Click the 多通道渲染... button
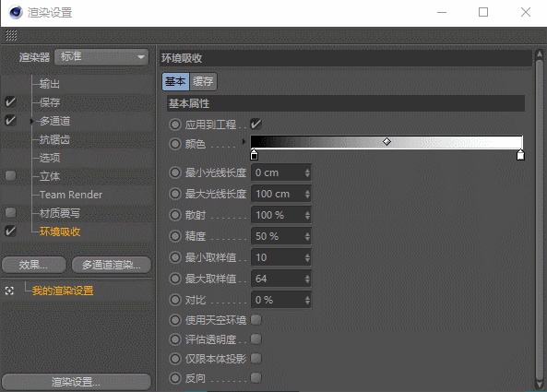This screenshot has width=547, height=392. 112,265
